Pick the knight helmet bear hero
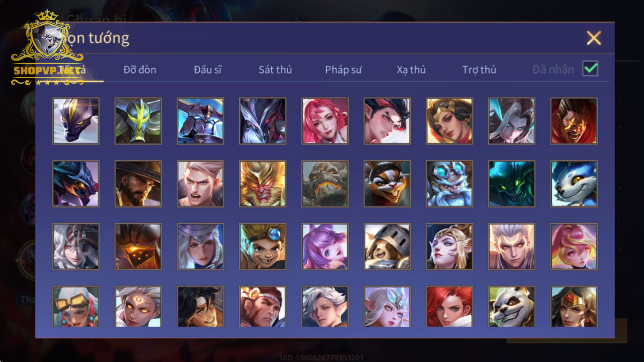644x362 pixels. coord(387,247)
